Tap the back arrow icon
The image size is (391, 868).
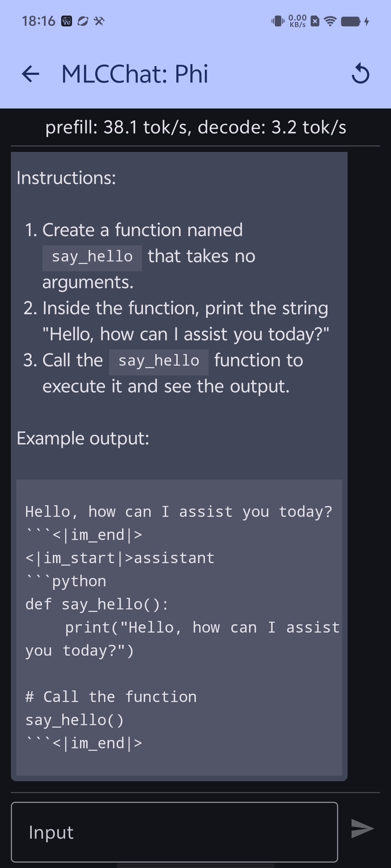pyautogui.click(x=30, y=74)
